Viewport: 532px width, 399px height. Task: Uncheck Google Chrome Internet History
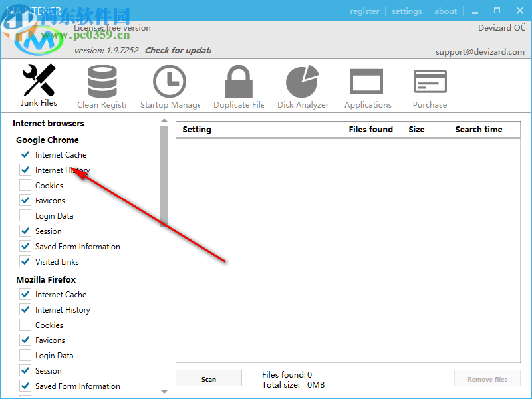coord(25,170)
